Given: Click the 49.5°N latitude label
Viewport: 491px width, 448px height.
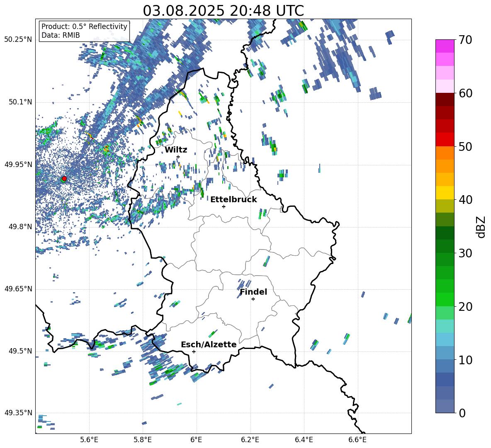Looking at the screenshot, I should click(x=20, y=351).
